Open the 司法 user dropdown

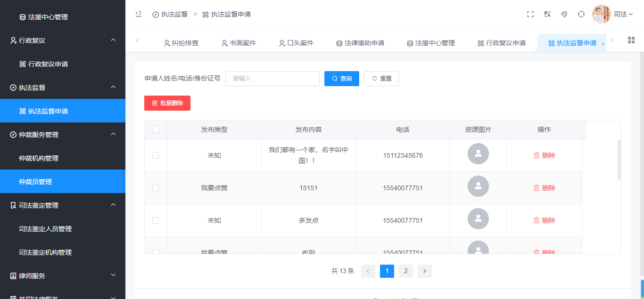click(x=623, y=14)
